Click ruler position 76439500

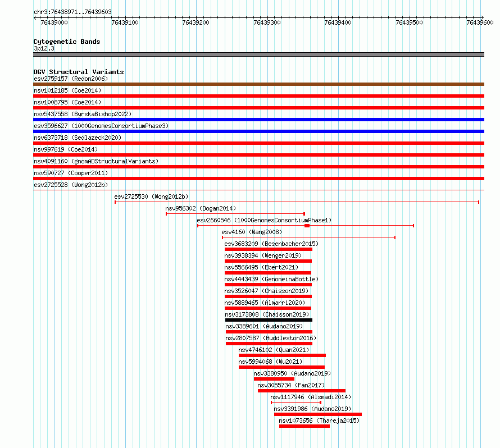coord(409,22)
